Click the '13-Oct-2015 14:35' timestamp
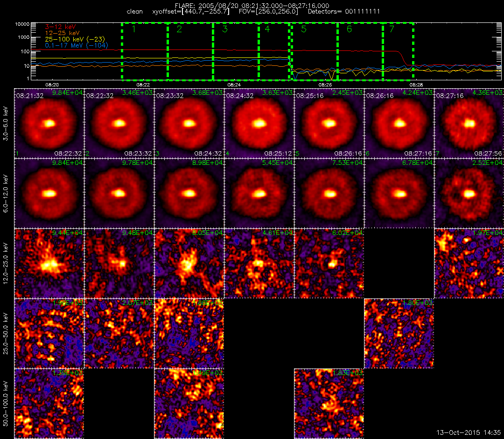 click(x=469, y=432)
